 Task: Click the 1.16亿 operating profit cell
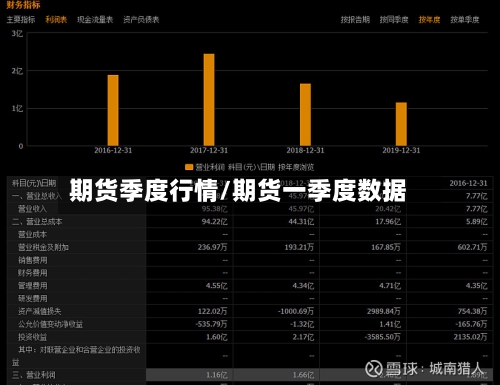[x=217, y=375]
